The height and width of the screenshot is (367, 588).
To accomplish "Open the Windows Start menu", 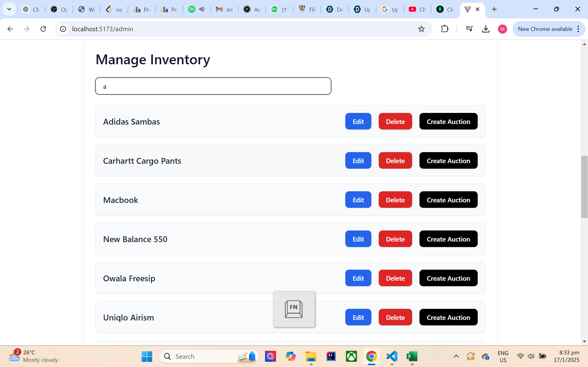I will 147,356.
